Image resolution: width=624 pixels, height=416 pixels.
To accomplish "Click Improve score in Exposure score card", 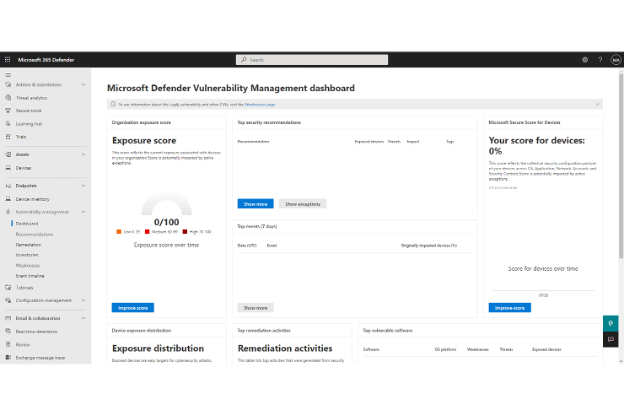I will [133, 308].
